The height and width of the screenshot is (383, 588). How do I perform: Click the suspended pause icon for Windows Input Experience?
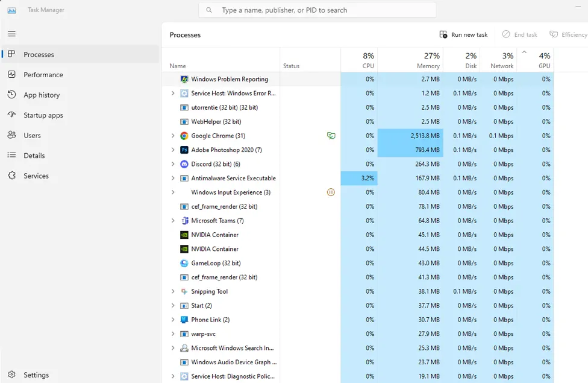(331, 192)
